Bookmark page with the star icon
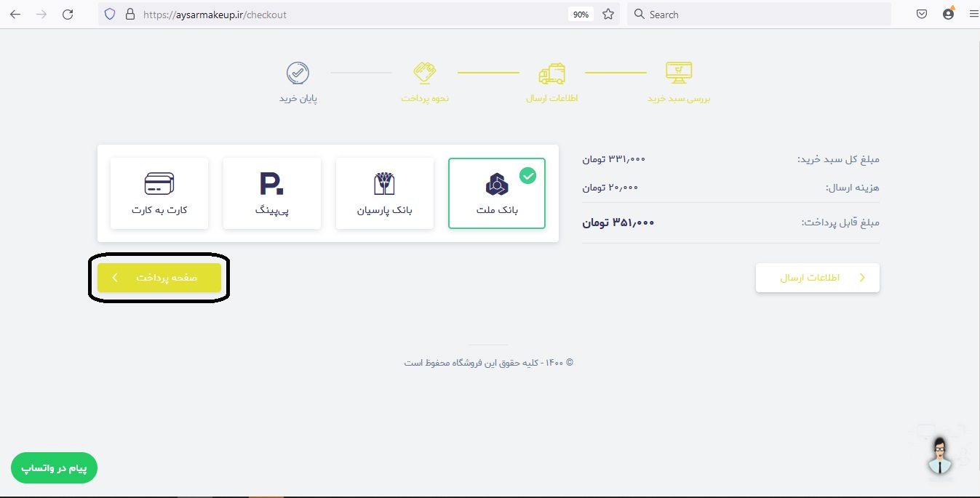 (608, 14)
